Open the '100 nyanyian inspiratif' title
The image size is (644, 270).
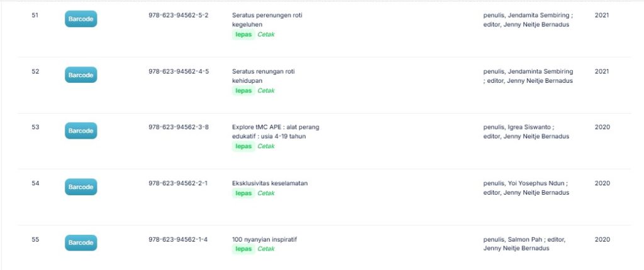pyautogui.click(x=264, y=239)
